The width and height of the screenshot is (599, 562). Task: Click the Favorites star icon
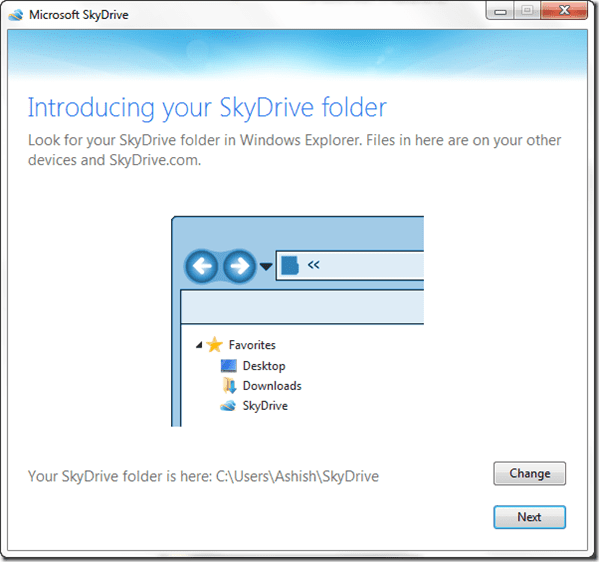(x=215, y=345)
